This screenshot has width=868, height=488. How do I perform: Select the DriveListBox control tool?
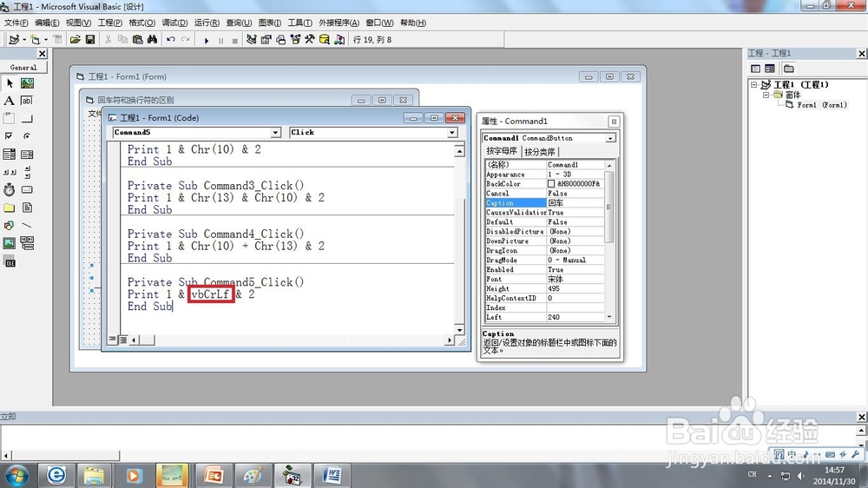coord(27,189)
